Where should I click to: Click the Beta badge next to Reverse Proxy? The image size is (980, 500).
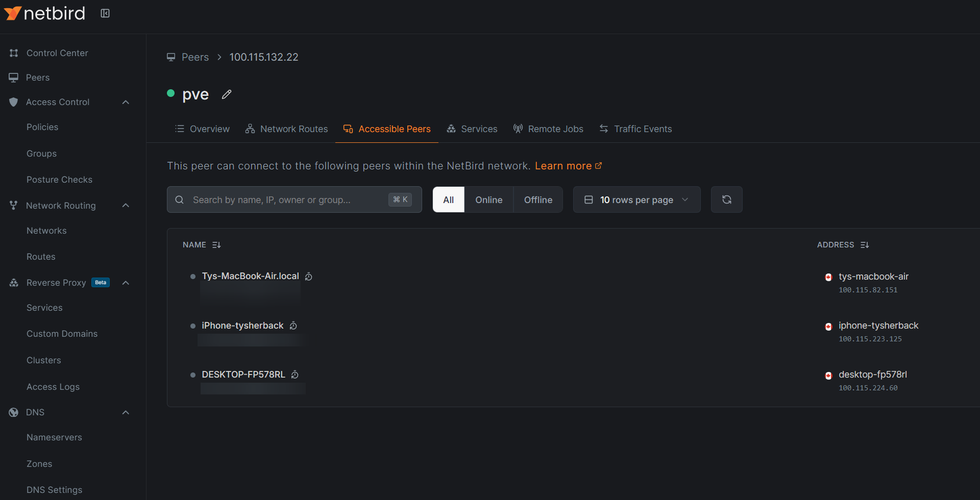(x=101, y=283)
